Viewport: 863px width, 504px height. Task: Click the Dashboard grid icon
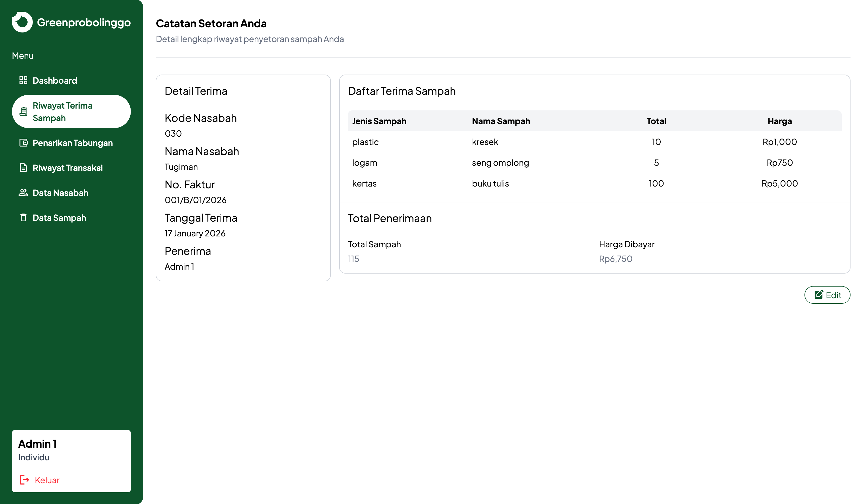click(23, 81)
